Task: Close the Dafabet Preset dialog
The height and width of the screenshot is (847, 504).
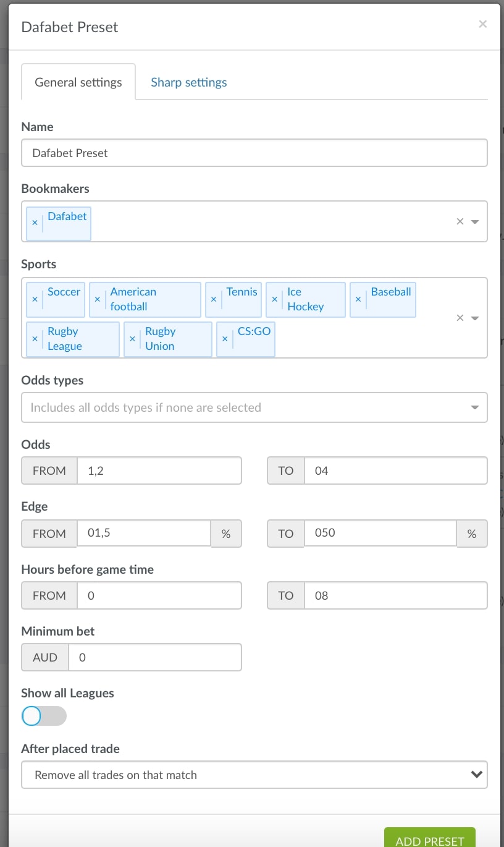Action: pyautogui.click(x=483, y=24)
